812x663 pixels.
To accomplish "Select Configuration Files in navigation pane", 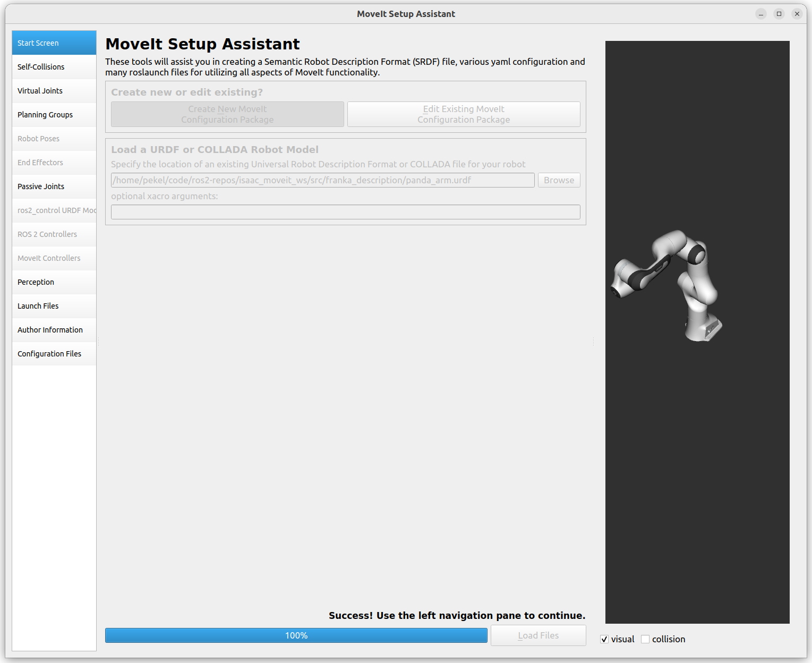I will click(54, 354).
